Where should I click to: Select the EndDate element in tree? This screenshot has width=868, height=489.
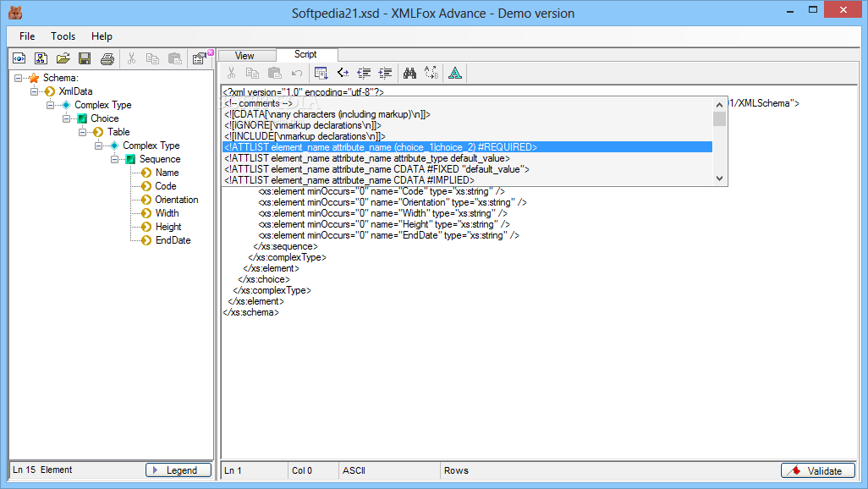(x=173, y=240)
